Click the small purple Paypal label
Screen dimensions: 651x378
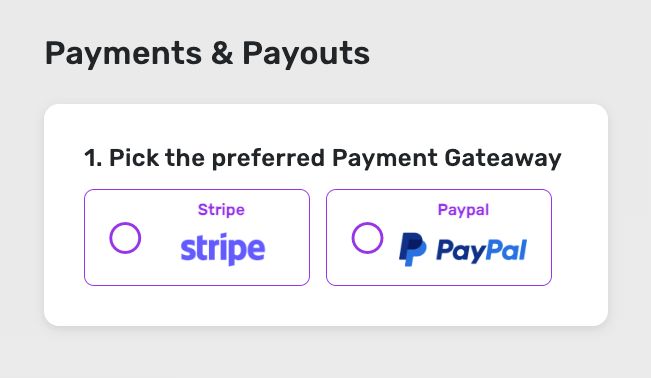(x=463, y=210)
